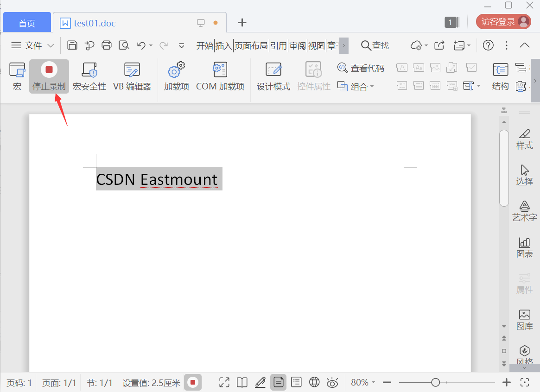Launch the VB 编辑器
The height and width of the screenshot is (392, 540).
[x=132, y=76]
